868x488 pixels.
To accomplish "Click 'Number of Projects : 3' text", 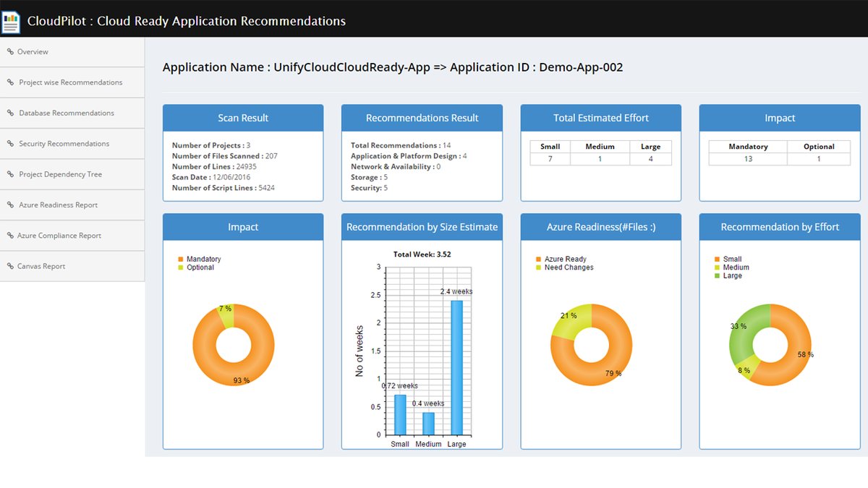I will point(211,145).
